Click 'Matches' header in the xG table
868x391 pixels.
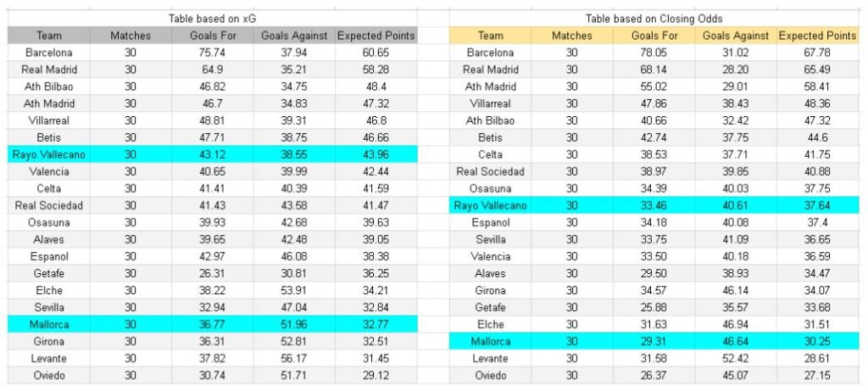coord(131,36)
